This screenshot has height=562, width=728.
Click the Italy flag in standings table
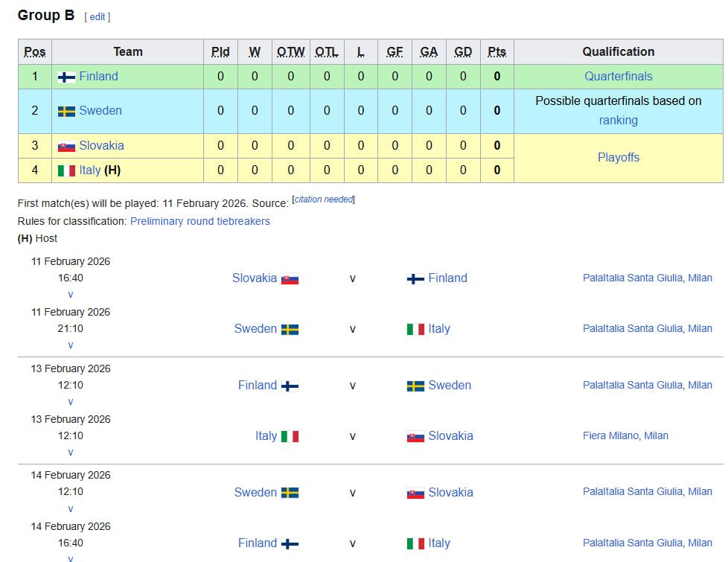66,170
